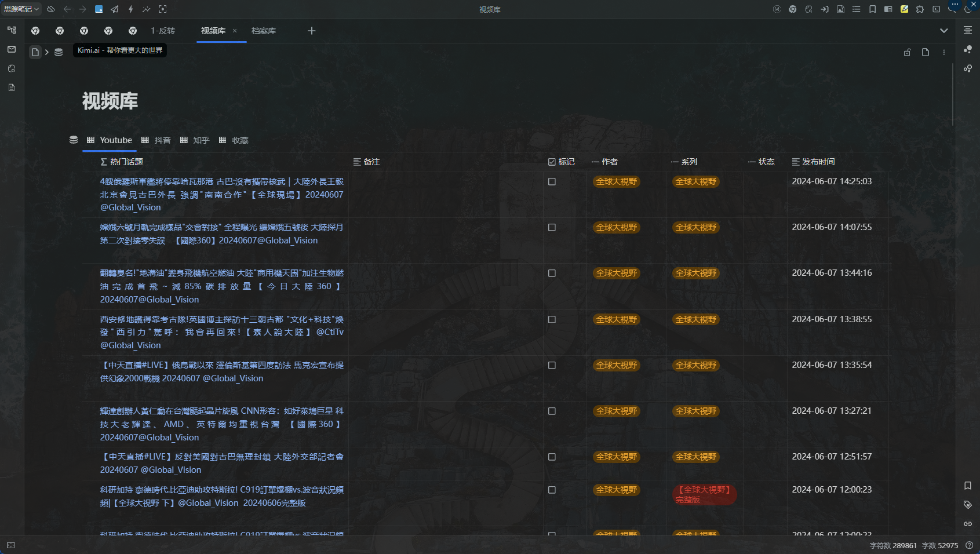Check 标记 box for 14:07:55 row
This screenshot has height=554, width=980.
pyautogui.click(x=552, y=227)
